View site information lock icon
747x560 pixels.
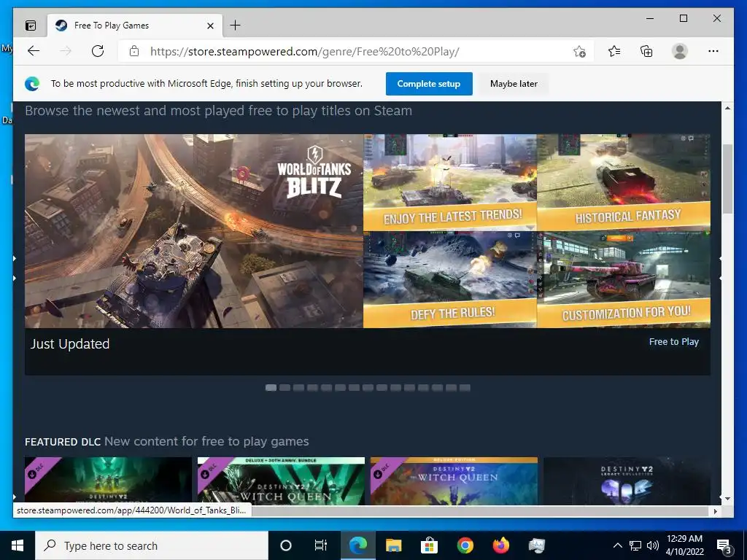click(x=134, y=51)
